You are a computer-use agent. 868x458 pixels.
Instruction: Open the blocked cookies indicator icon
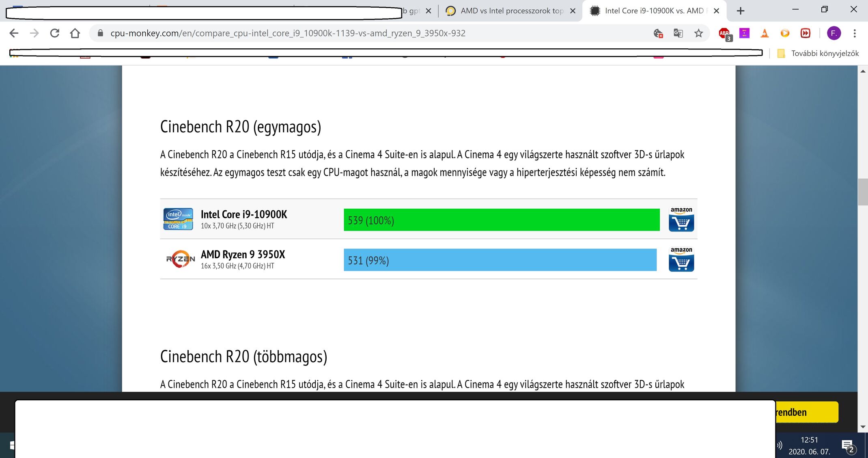click(658, 33)
